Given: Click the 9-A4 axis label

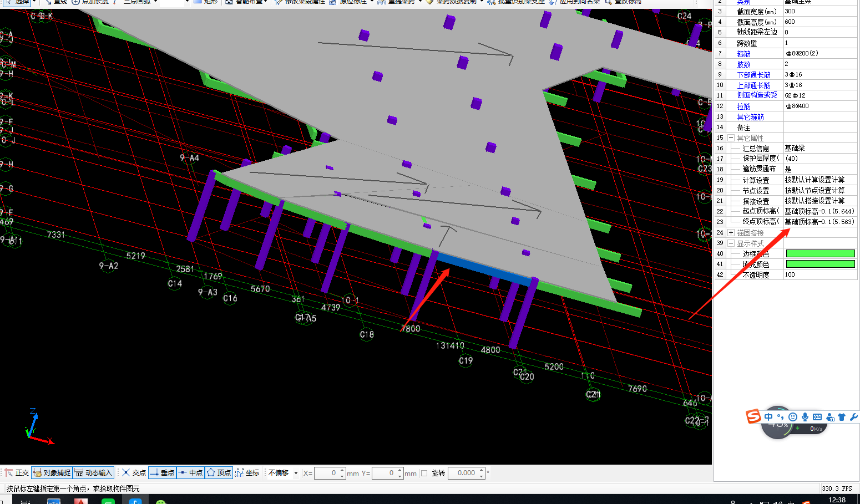Looking at the screenshot, I should tap(189, 158).
